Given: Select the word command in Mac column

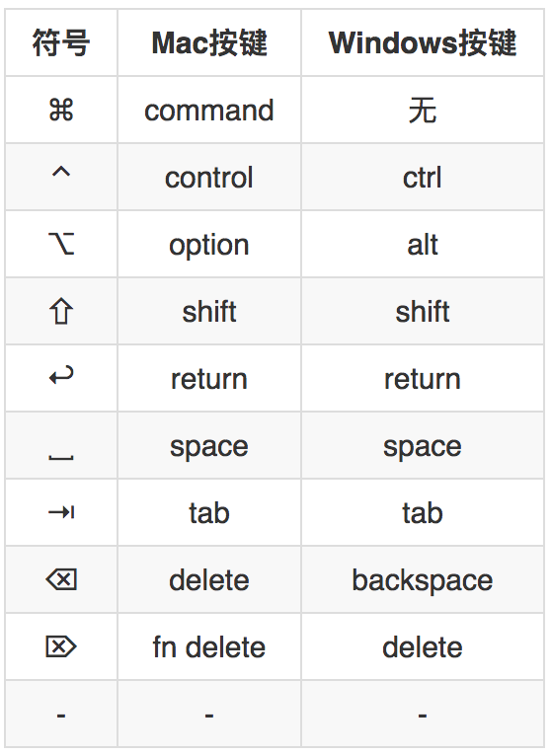Looking at the screenshot, I should tap(209, 111).
